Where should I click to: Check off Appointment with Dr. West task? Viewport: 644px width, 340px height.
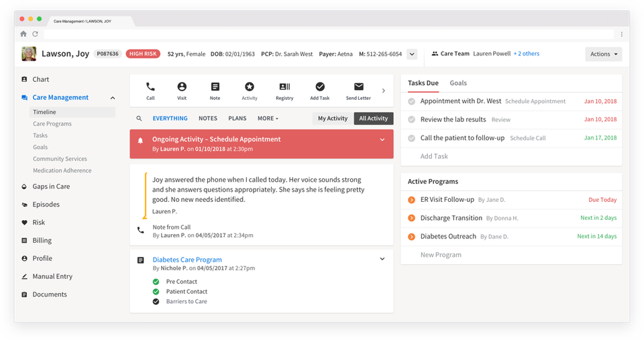coord(411,101)
